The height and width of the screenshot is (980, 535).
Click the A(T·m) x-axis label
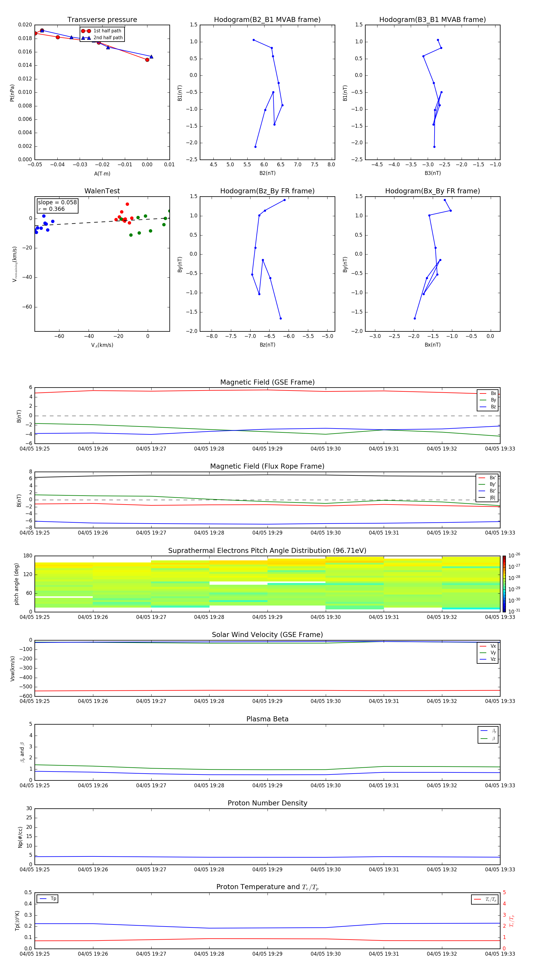102,173
